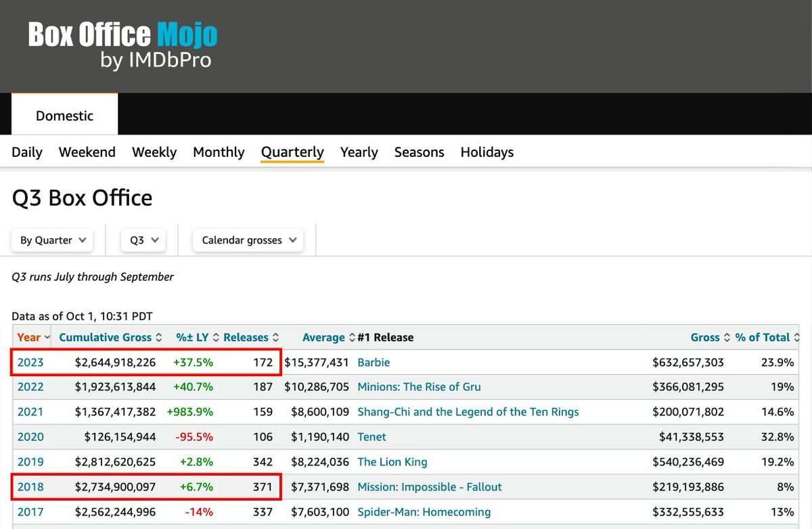
Task: Open the 2021 year link
Action: click(30, 412)
